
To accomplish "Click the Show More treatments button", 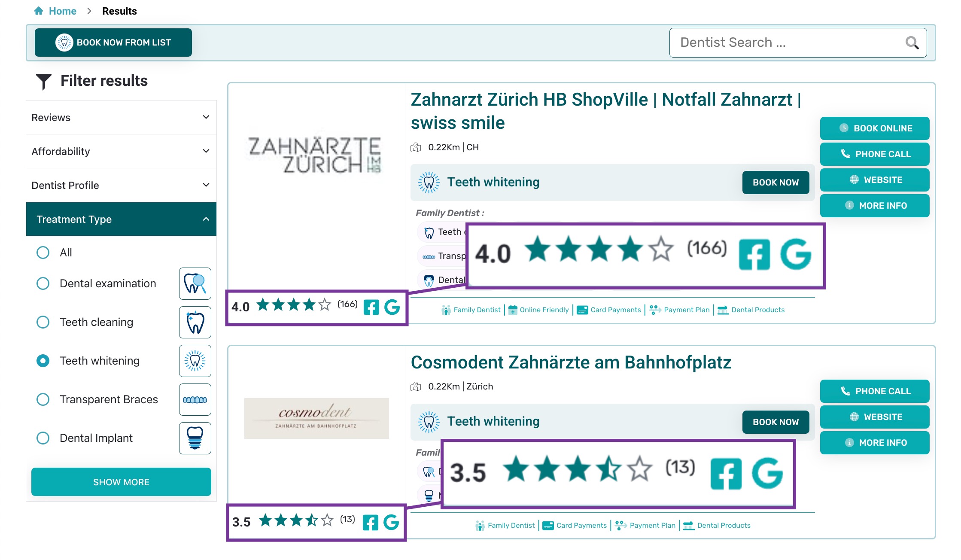I will [121, 482].
